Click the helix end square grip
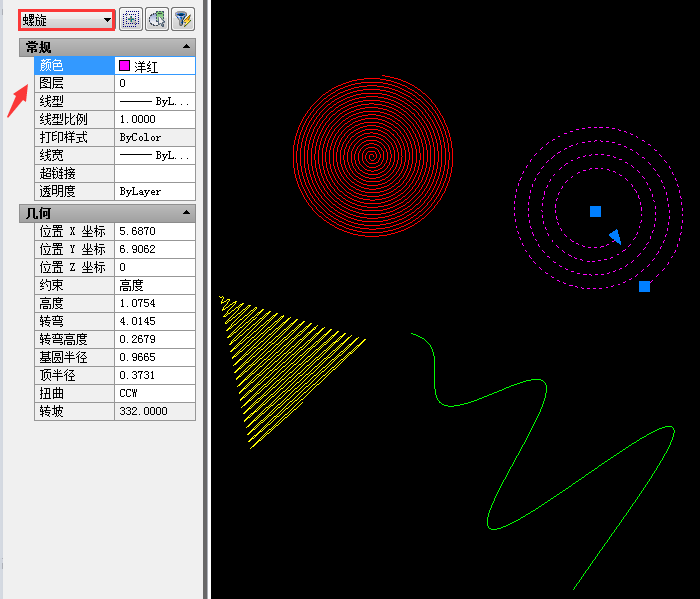The image size is (700, 599). tap(644, 286)
